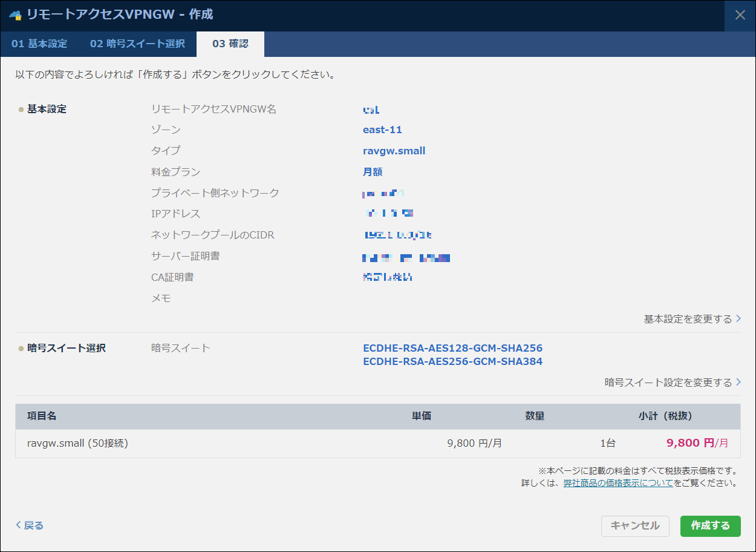Go back using the 戻る link
Viewport: 756px width, 552px height.
[x=30, y=525]
